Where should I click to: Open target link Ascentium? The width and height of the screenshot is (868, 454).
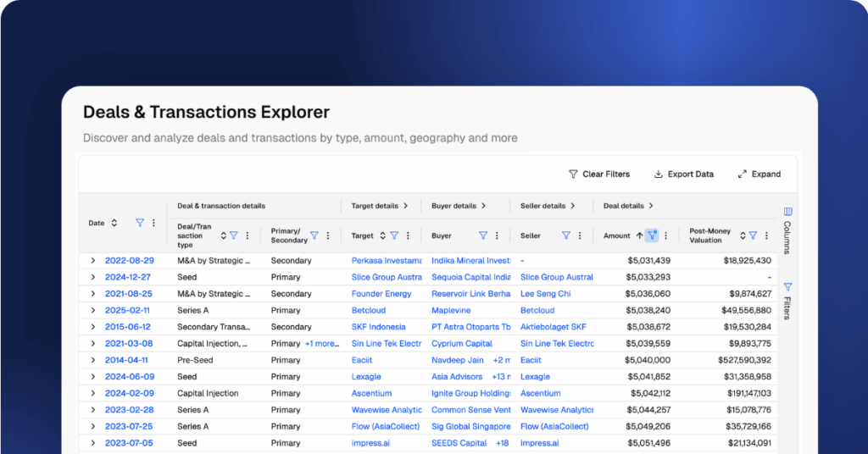pos(371,393)
